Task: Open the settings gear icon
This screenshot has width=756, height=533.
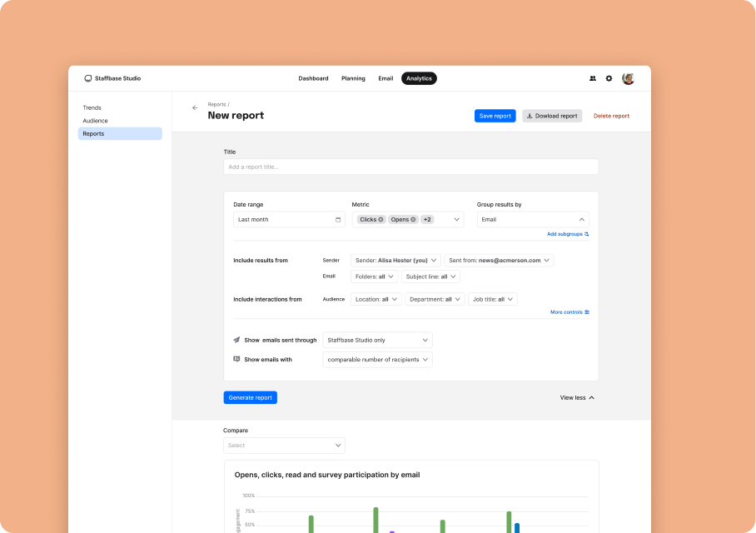Action: coord(609,78)
